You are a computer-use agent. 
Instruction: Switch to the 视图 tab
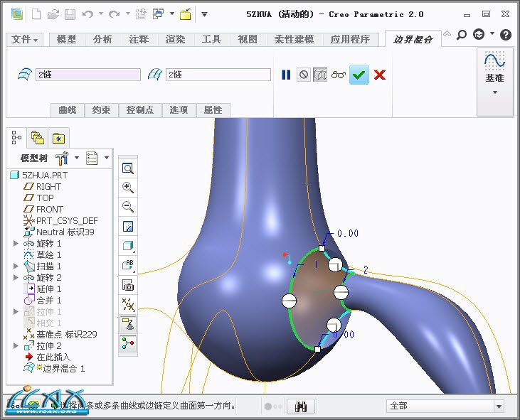tap(248, 39)
